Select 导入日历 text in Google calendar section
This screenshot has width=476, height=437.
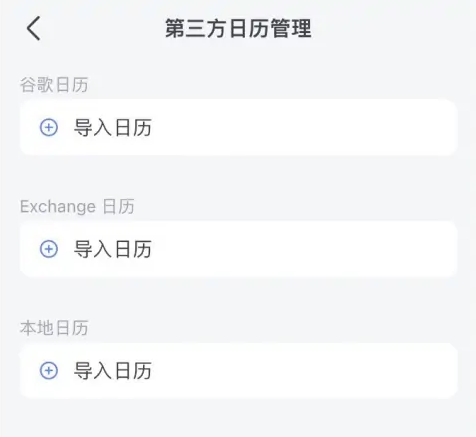pos(113,127)
